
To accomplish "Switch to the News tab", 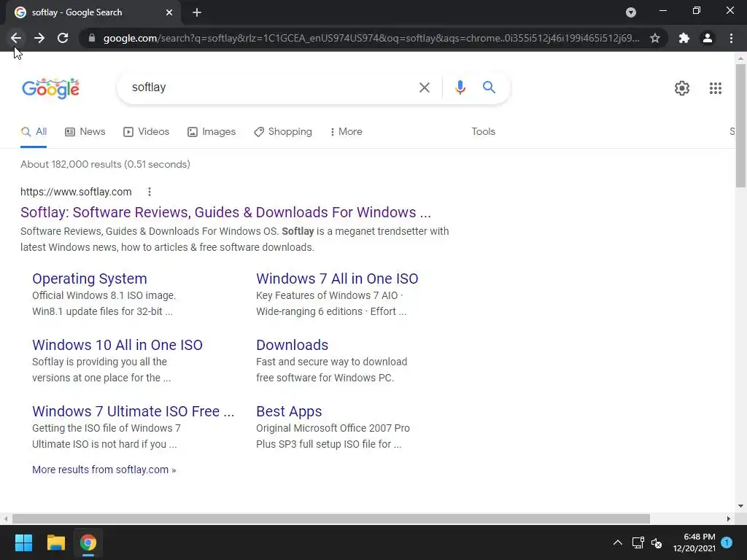I will tap(85, 132).
